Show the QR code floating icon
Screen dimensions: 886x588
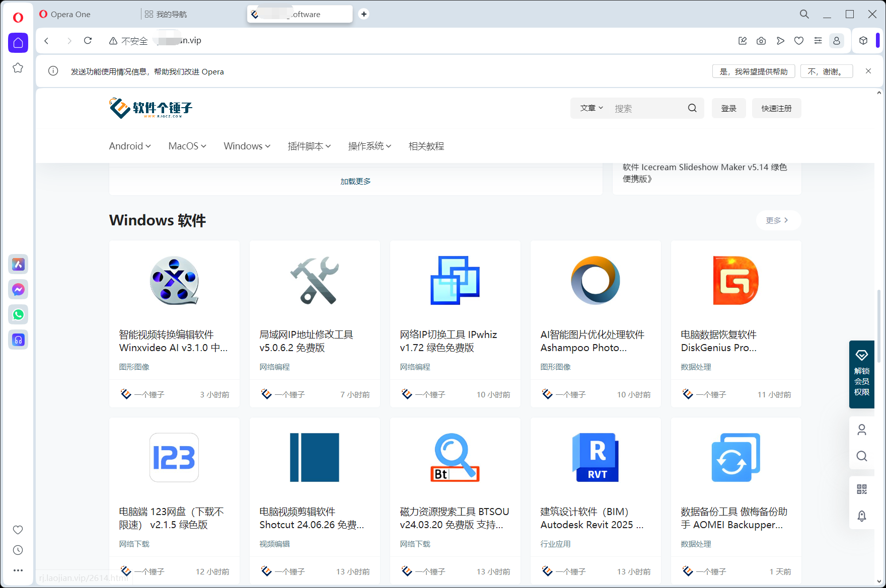862,489
